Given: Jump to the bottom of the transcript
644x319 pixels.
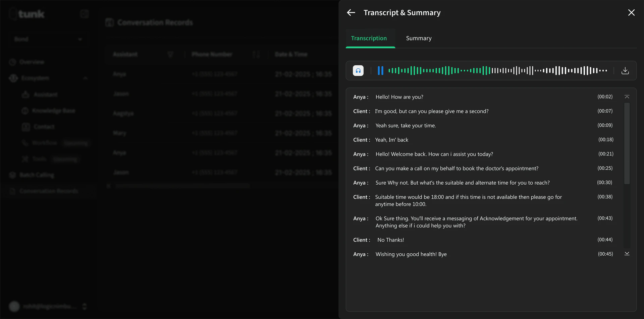Looking at the screenshot, I should click(627, 253).
